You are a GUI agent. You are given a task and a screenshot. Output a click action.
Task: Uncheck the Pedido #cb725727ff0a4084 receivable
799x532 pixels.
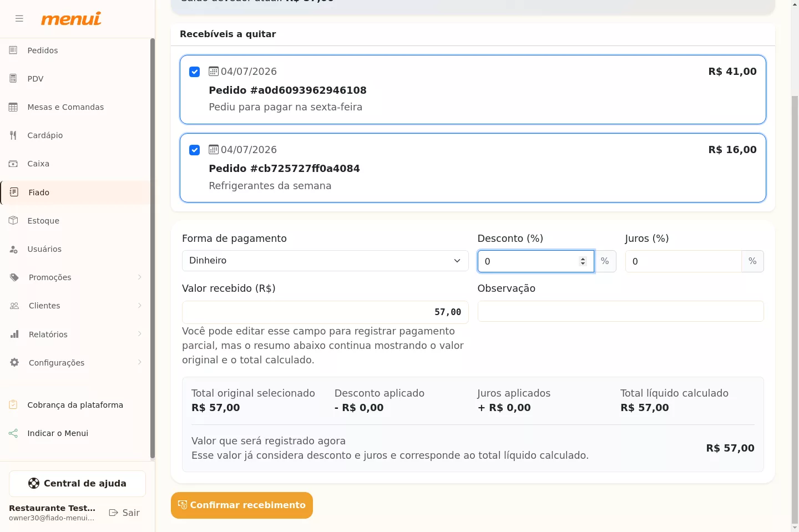195,150
